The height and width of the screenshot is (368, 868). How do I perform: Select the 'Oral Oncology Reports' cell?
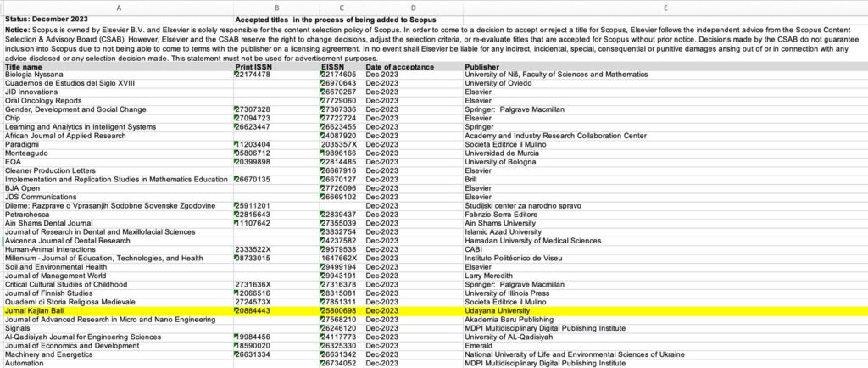point(119,101)
